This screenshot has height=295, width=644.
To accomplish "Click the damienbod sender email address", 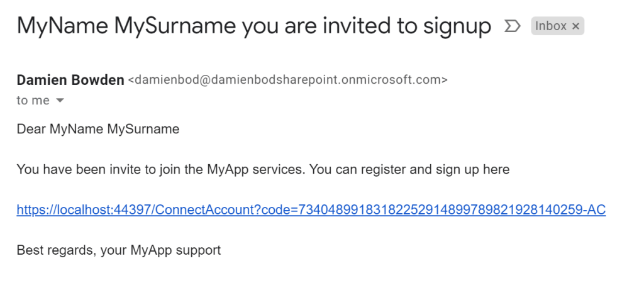I will [287, 81].
